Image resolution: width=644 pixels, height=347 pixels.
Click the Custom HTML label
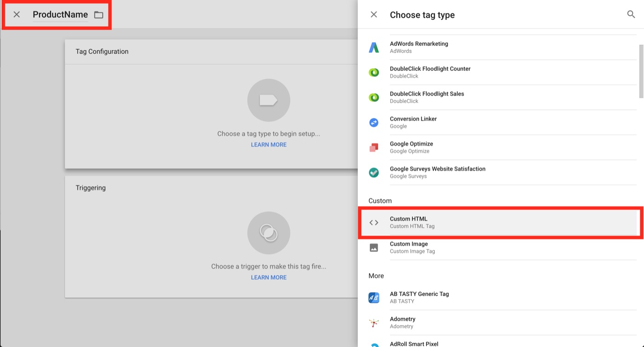click(x=408, y=219)
